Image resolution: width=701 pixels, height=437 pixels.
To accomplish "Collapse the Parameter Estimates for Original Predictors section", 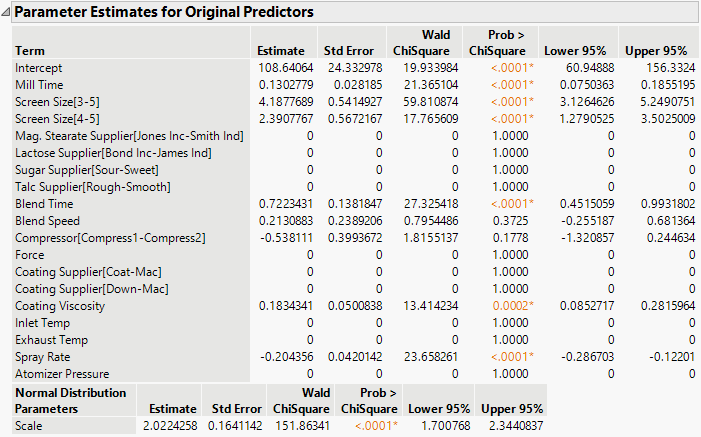I will 8,12.
